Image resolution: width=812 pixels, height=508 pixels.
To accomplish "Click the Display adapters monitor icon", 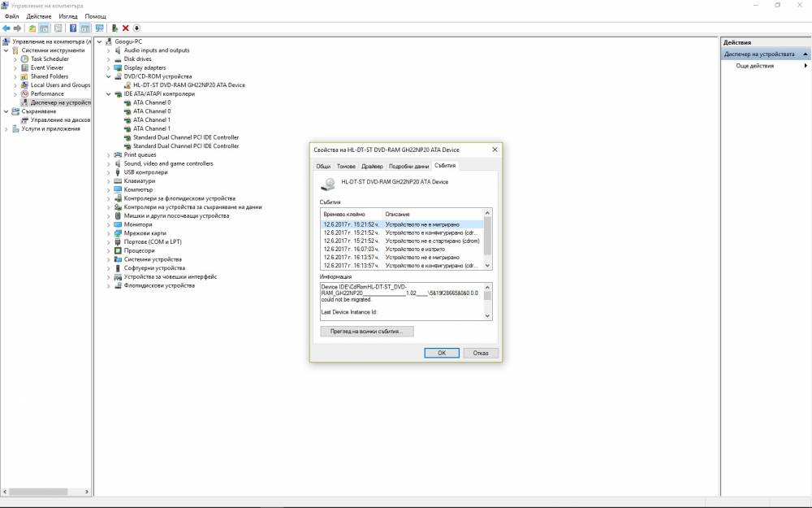I will pyautogui.click(x=118, y=68).
